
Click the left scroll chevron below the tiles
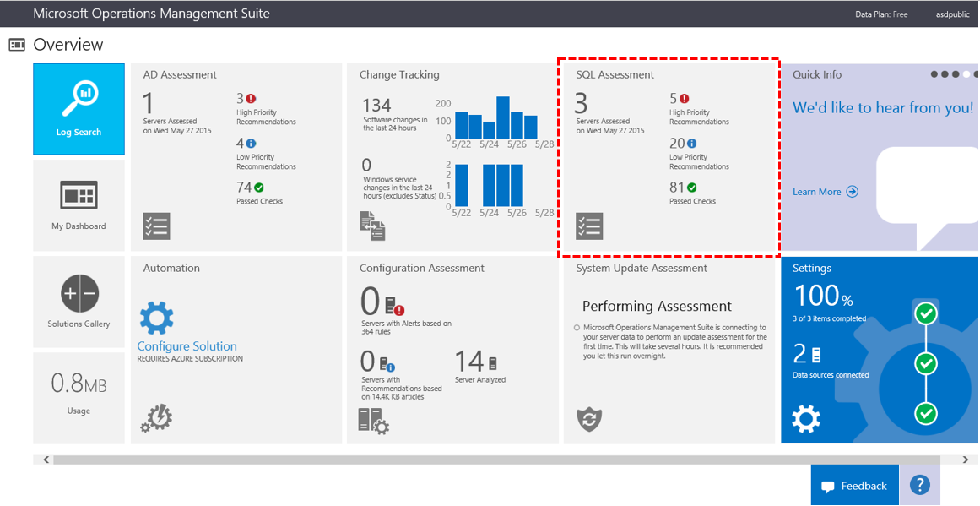[x=46, y=459]
